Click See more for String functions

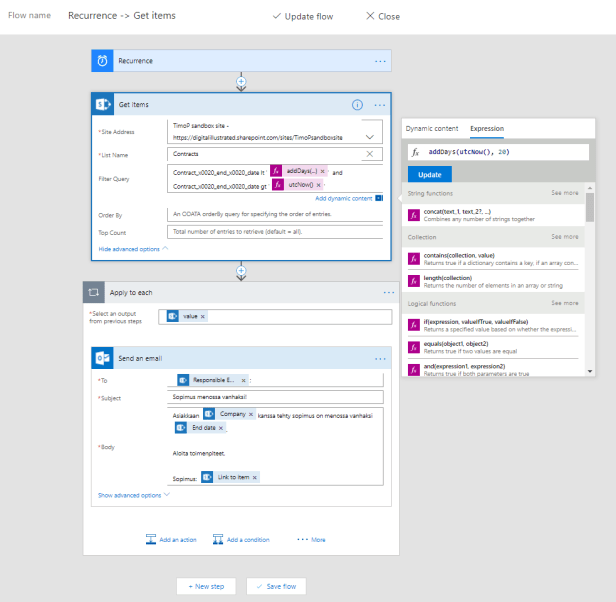click(564, 192)
